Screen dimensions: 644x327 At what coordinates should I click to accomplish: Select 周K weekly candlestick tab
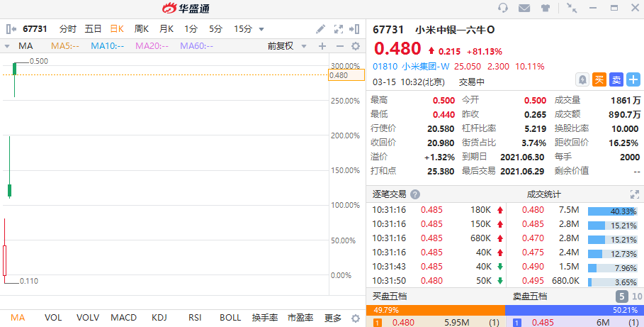[x=141, y=29]
